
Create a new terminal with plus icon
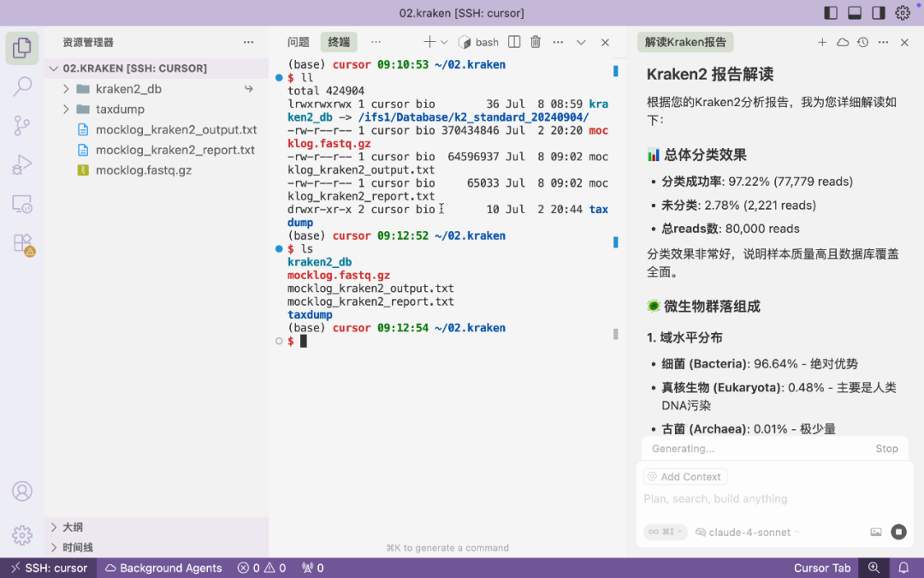pos(429,42)
